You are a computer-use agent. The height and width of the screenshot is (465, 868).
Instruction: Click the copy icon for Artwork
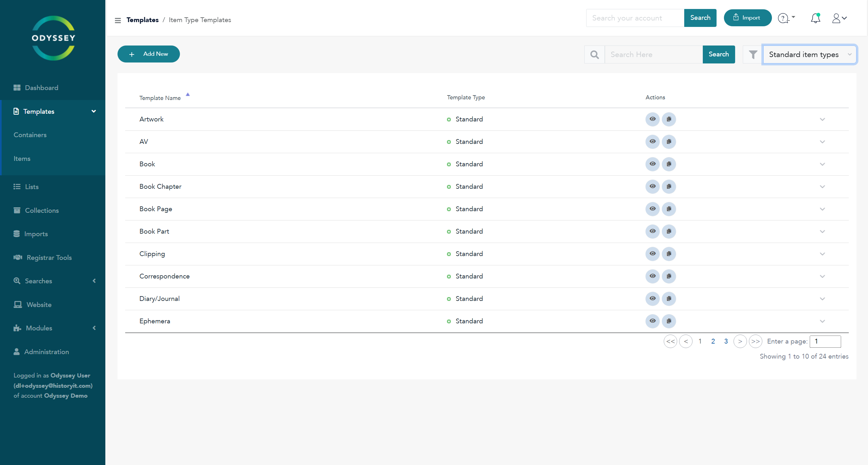(669, 119)
